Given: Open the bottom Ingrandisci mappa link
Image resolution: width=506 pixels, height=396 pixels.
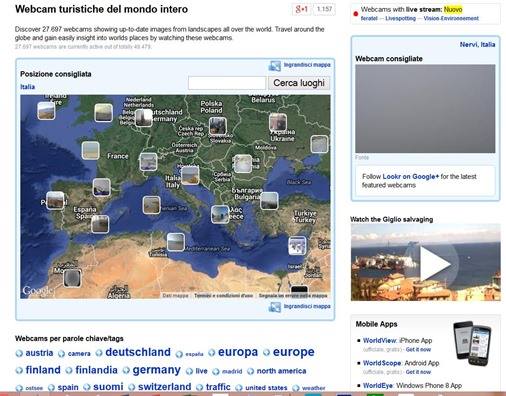Looking at the screenshot, I should coord(307,306).
